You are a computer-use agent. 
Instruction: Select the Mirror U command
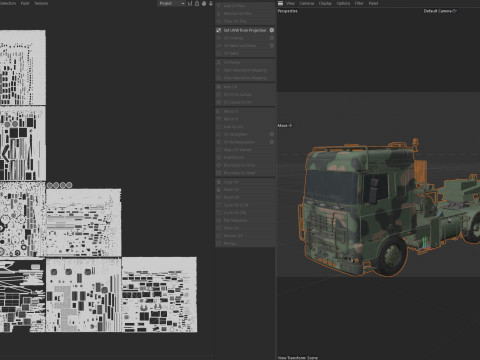pos(245,111)
